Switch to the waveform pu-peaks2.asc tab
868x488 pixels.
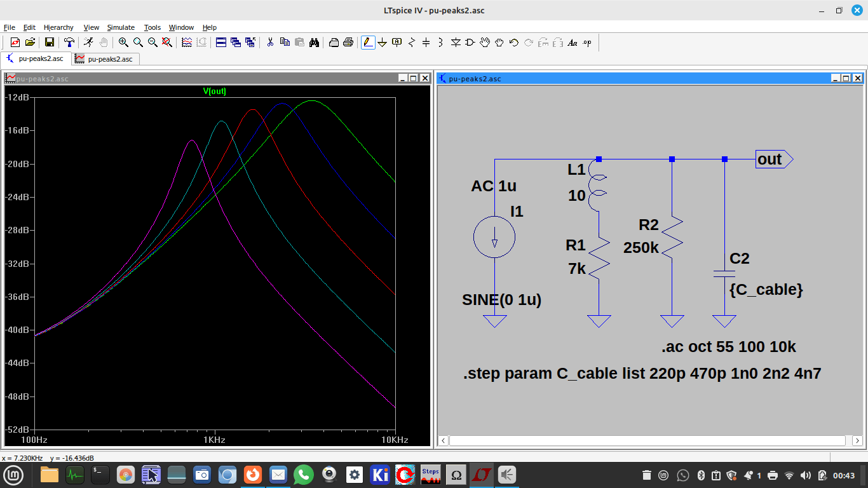tap(105, 58)
